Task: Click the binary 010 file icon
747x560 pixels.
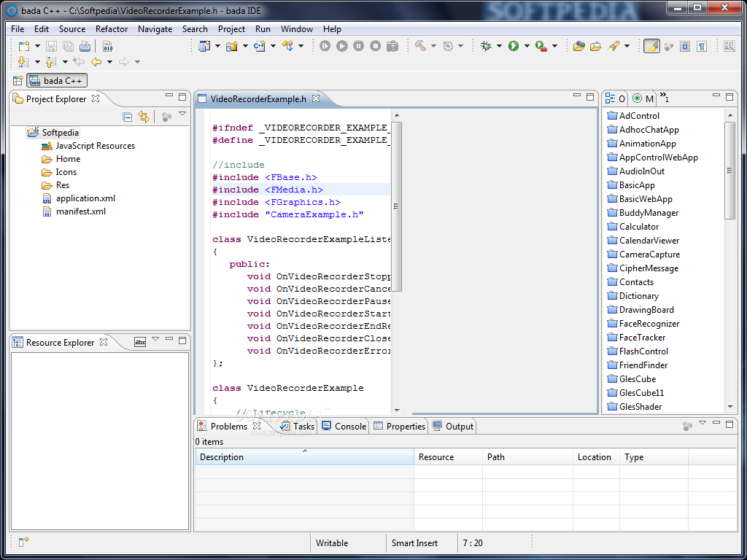Action: 108,46
